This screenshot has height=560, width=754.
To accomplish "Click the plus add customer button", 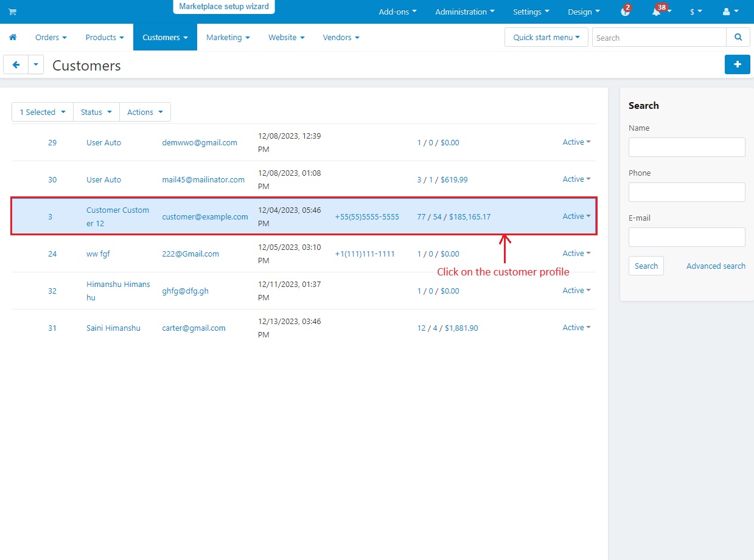I will [737, 64].
